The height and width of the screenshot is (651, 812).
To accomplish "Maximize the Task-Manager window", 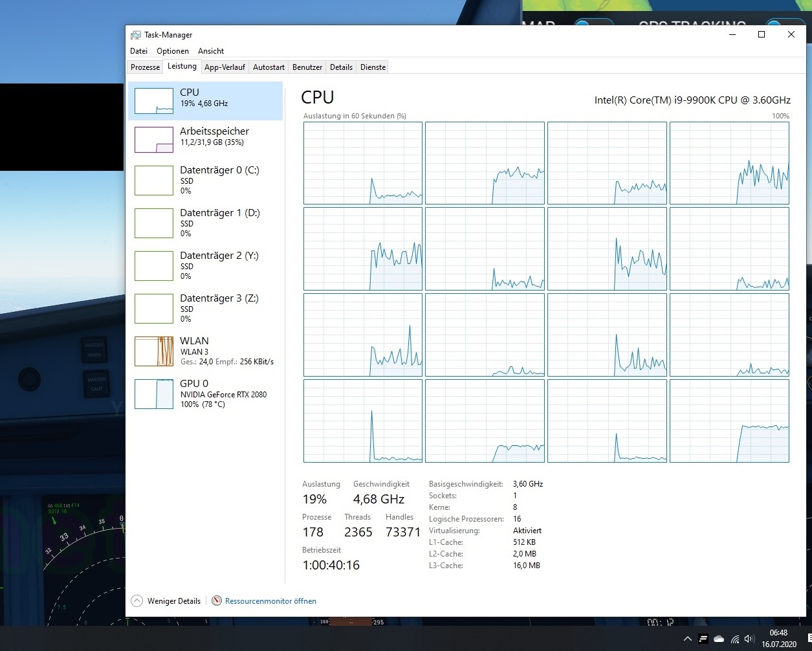I will 762,35.
